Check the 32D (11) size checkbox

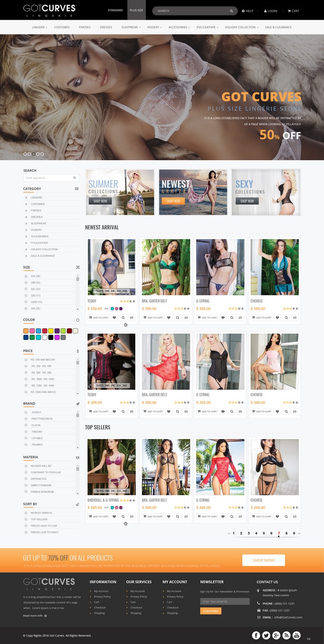(x=26, y=295)
